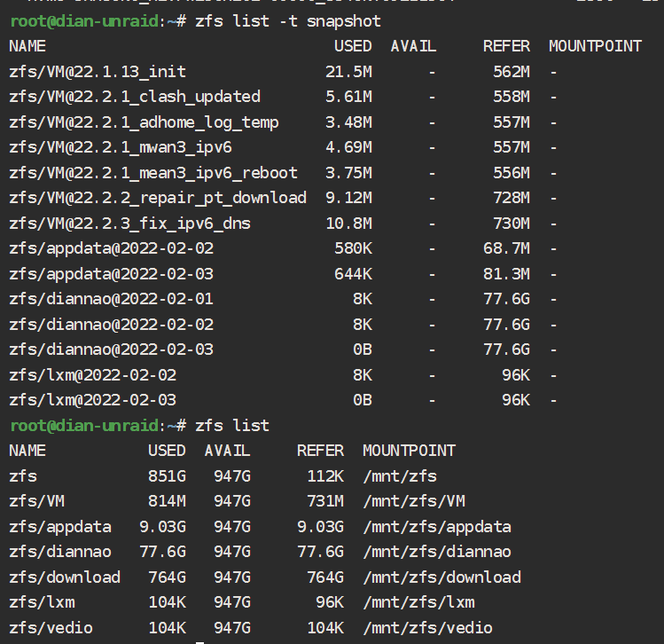Click the zfs/lxm dataset name in lower list
This screenshot has height=644, width=664.
(42, 602)
